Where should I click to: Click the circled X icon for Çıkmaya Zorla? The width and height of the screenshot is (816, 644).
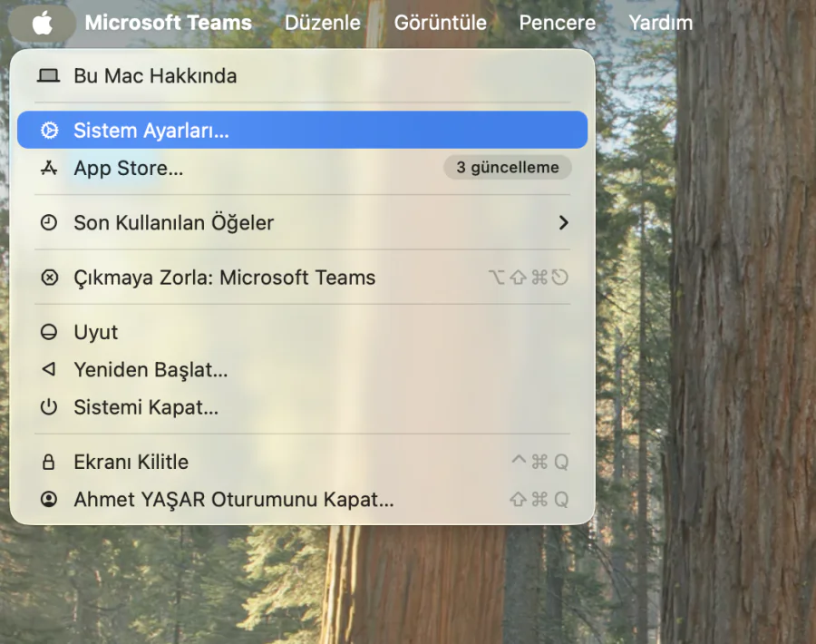tap(48, 278)
